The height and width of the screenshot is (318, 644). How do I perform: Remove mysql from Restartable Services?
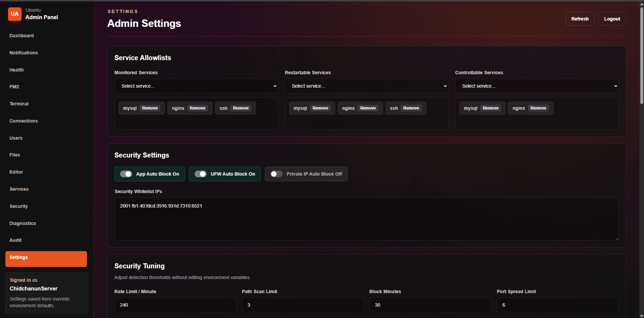[x=320, y=108]
